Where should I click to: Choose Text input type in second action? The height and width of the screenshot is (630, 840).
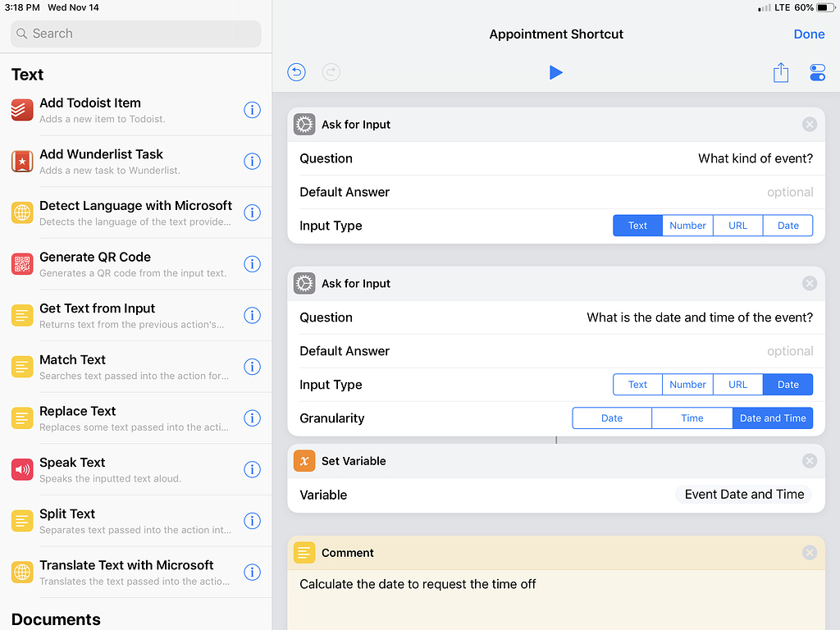(637, 385)
